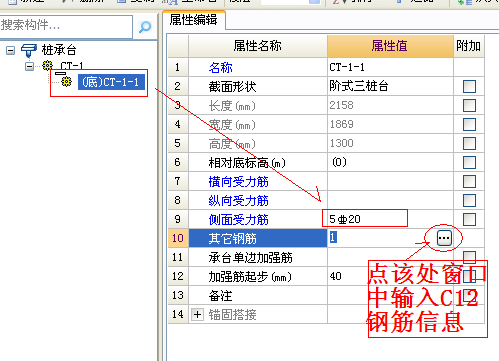Viewport: 499px width, 361px height.
Task: Collapse the CT-1 tree node
Action: click(x=29, y=66)
